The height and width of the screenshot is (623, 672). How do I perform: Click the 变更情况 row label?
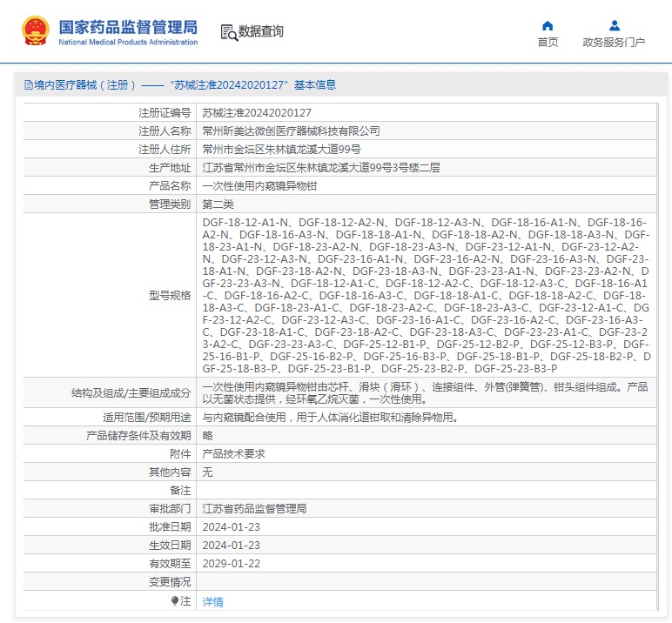[170, 582]
